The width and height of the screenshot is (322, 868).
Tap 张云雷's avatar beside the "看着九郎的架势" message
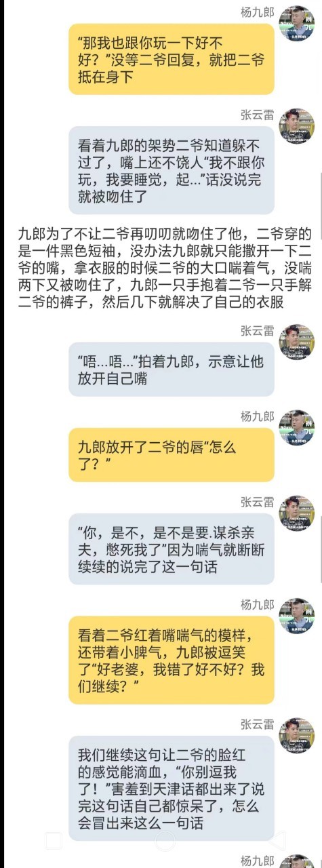pos(296,125)
